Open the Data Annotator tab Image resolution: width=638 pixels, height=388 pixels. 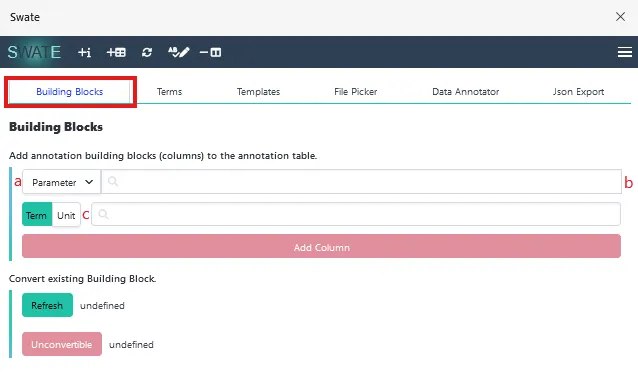tap(465, 92)
